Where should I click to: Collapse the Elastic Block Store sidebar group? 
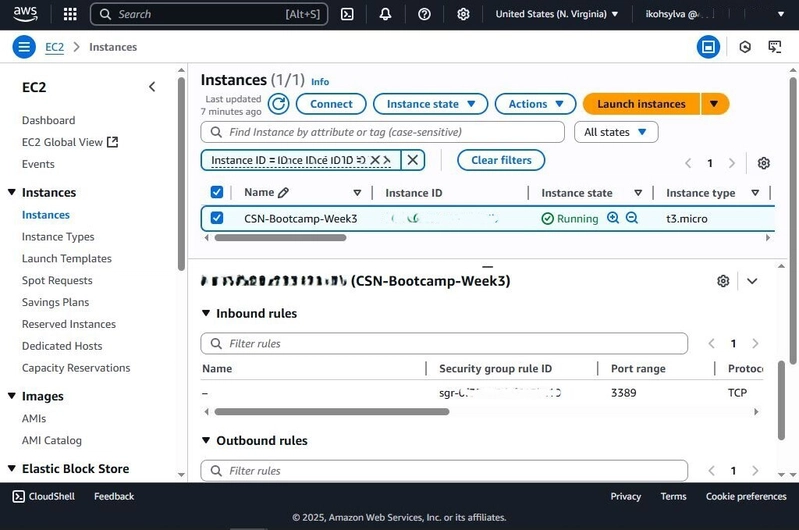click(12, 468)
